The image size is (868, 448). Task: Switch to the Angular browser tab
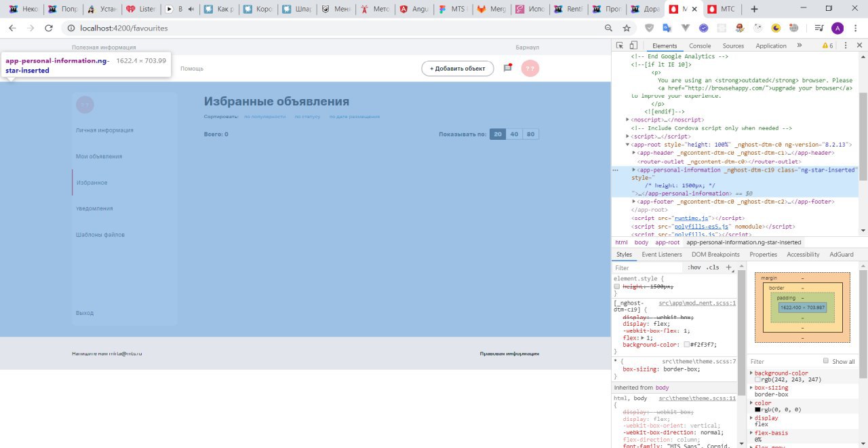click(412, 10)
